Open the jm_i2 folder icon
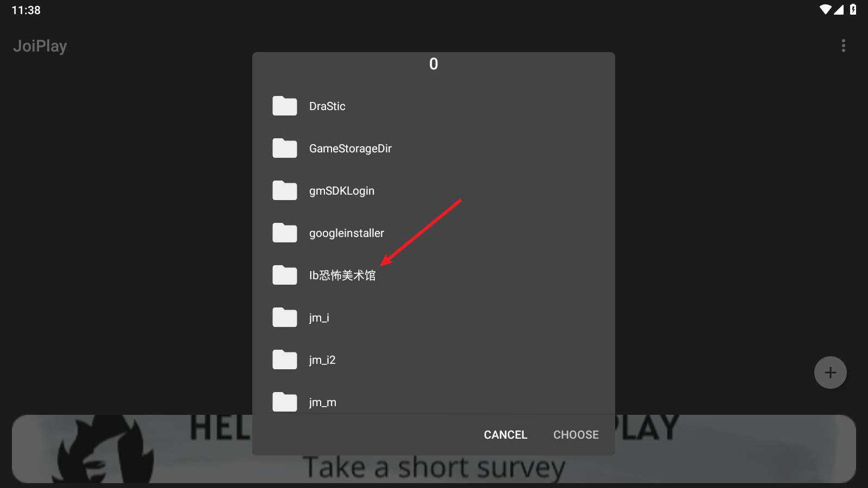 pos(284,359)
